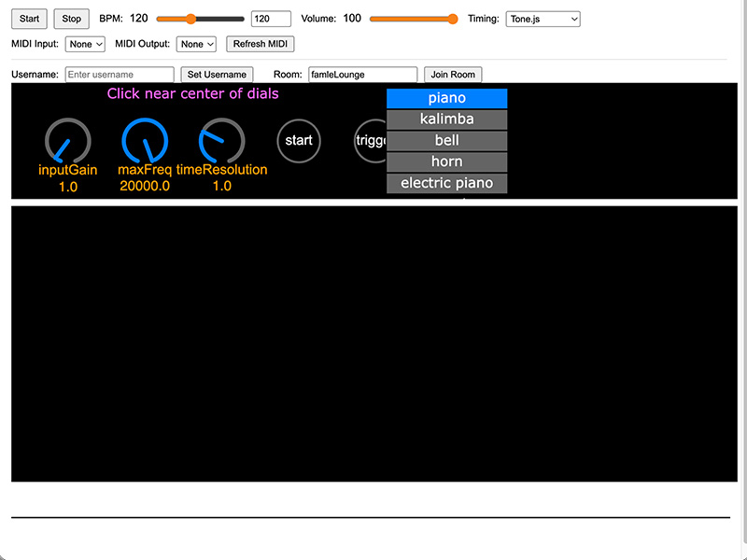Expand the MIDI Output dropdown
Image resolution: width=747 pixels, height=560 pixels.
tap(197, 44)
